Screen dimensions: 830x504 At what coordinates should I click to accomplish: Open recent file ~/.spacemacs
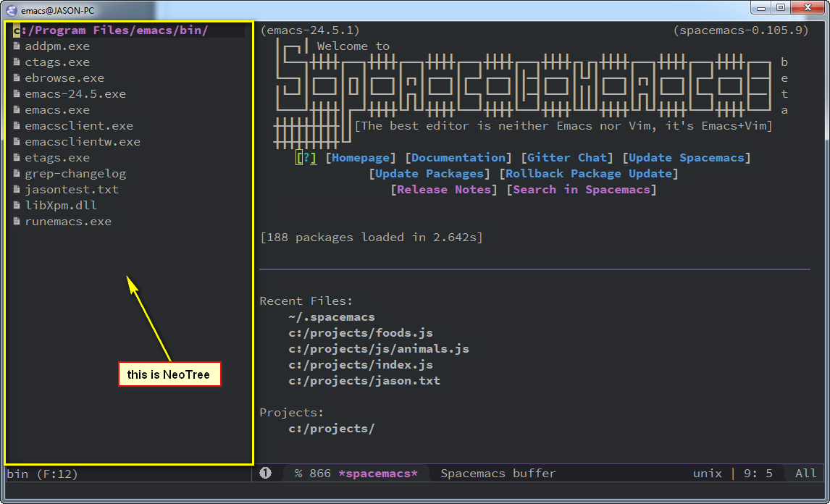(332, 317)
